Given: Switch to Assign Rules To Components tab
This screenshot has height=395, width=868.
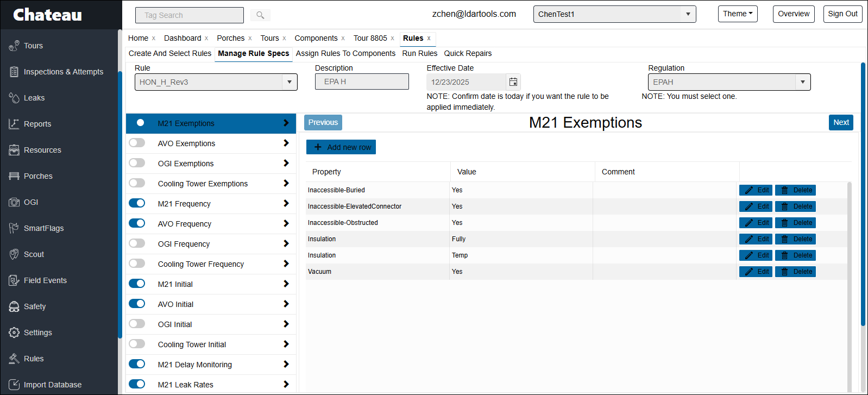Looking at the screenshot, I should click(345, 53).
